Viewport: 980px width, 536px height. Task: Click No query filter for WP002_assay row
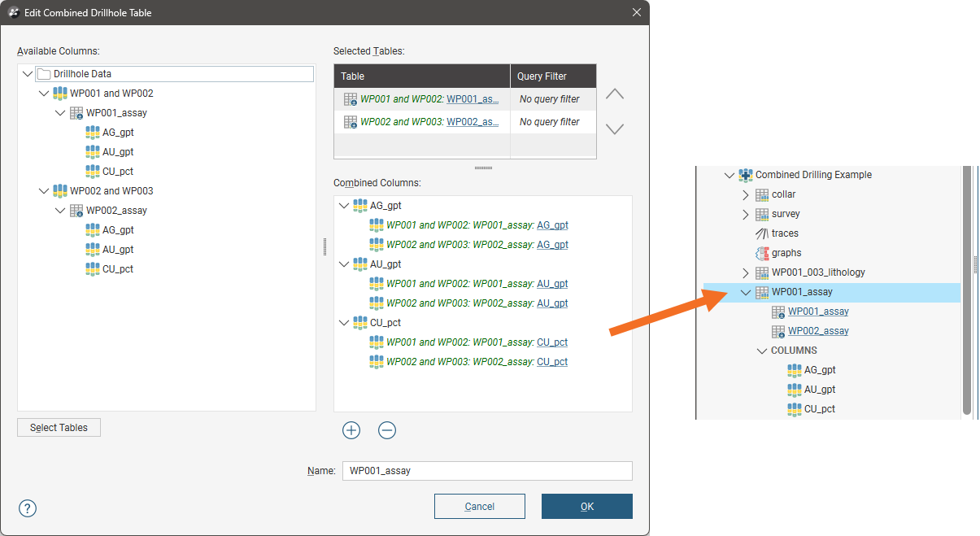coord(550,122)
